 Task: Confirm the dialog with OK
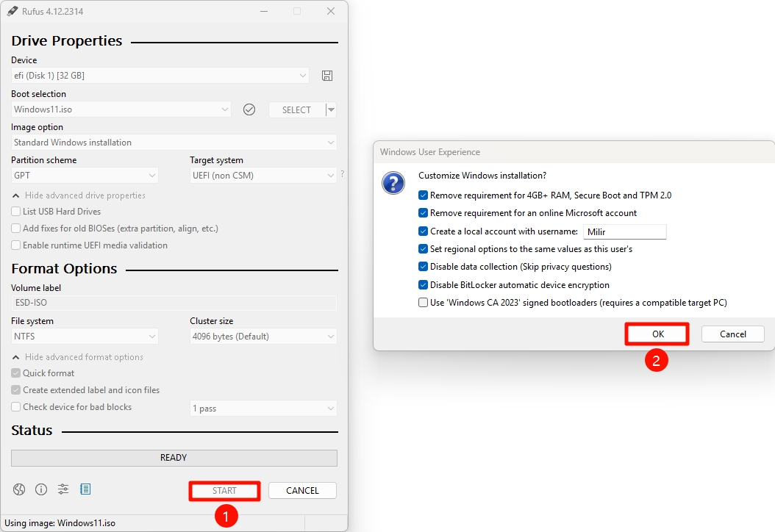[657, 334]
